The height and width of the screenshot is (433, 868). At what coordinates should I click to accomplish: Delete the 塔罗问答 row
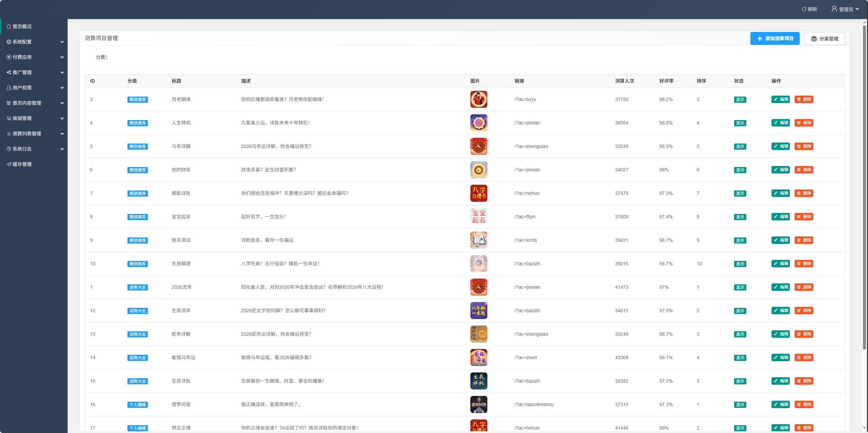(x=804, y=404)
